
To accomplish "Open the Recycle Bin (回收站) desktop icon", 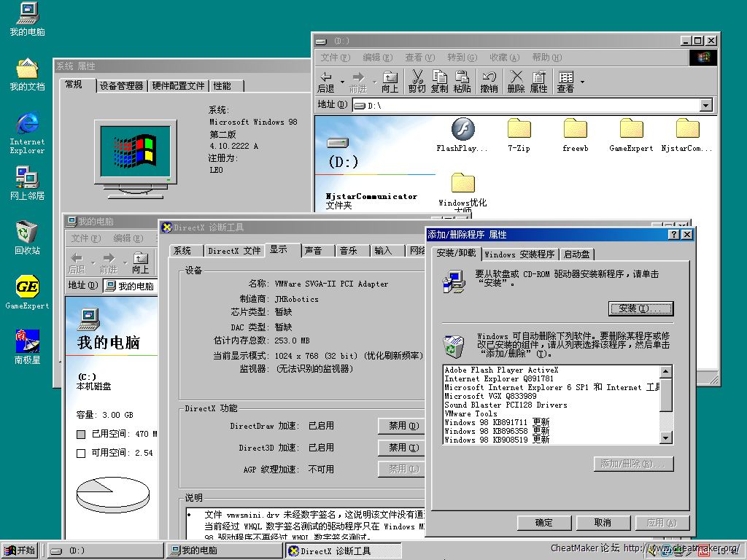I will (27, 236).
